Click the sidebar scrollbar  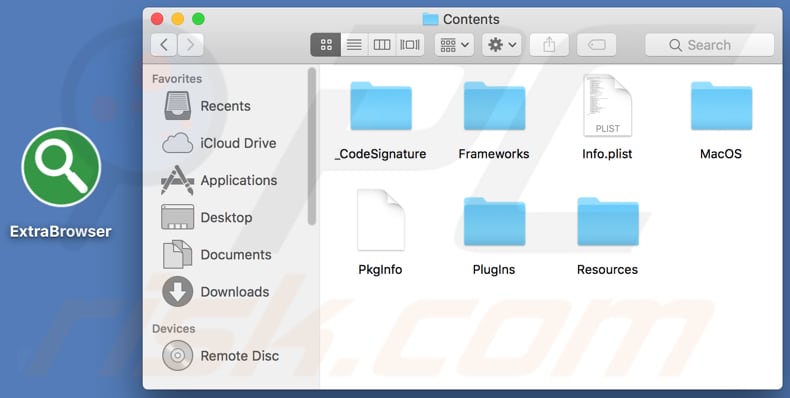(312, 146)
